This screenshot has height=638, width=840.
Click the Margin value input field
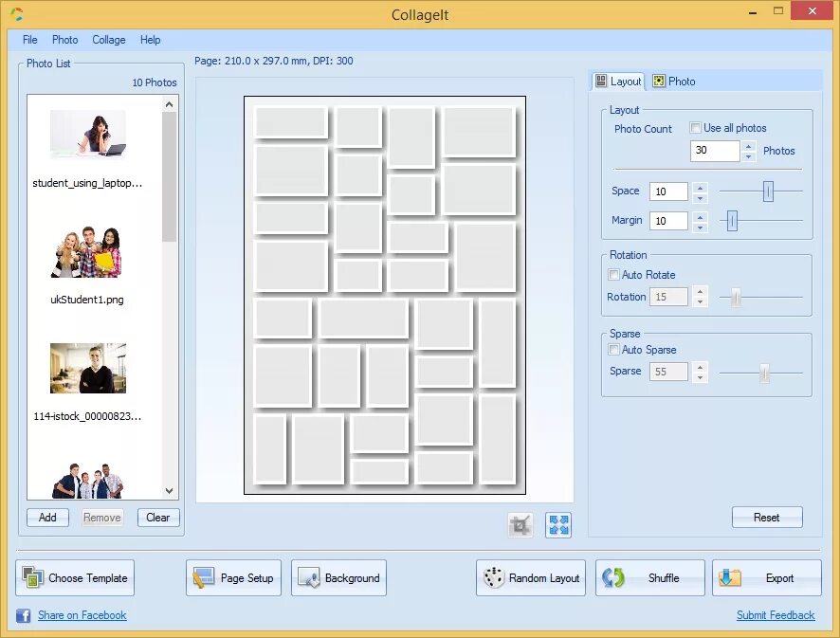pyautogui.click(x=668, y=221)
